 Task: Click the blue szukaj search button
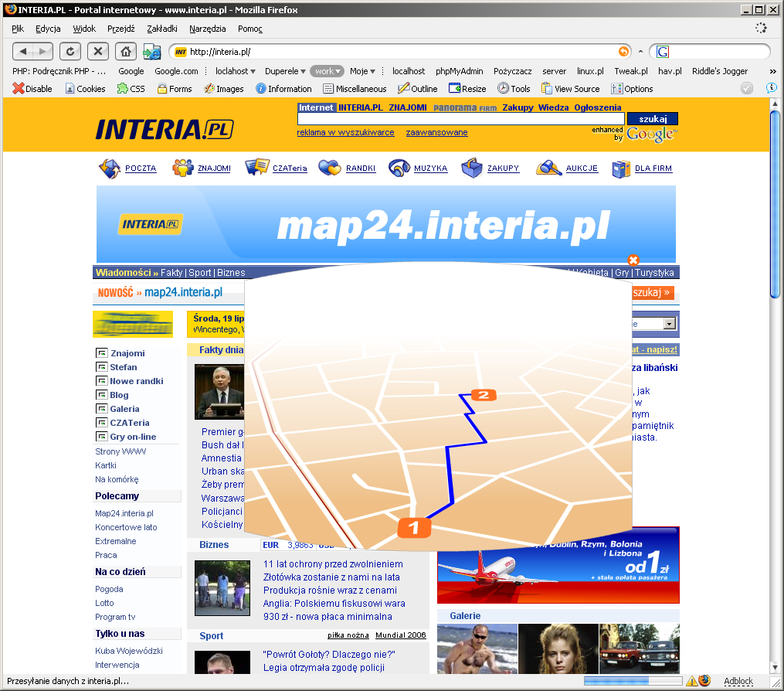click(x=653, y=118)
